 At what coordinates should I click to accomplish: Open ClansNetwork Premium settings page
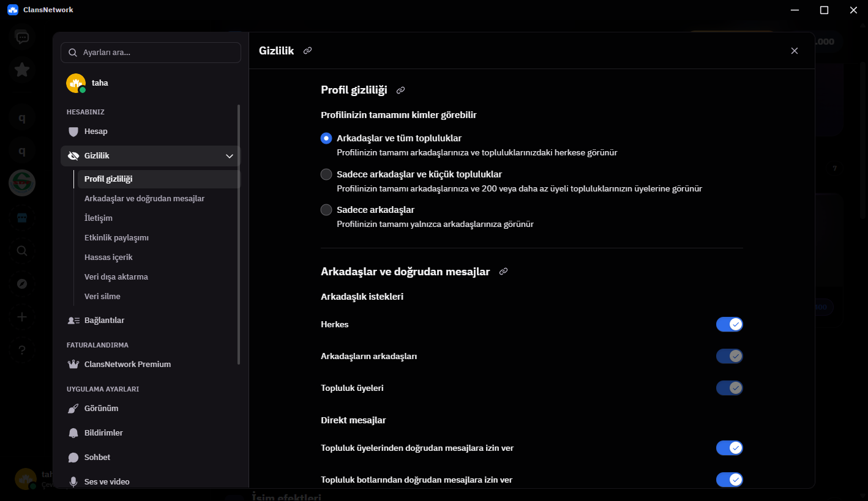pyautogui.click(x=151, y=365)
